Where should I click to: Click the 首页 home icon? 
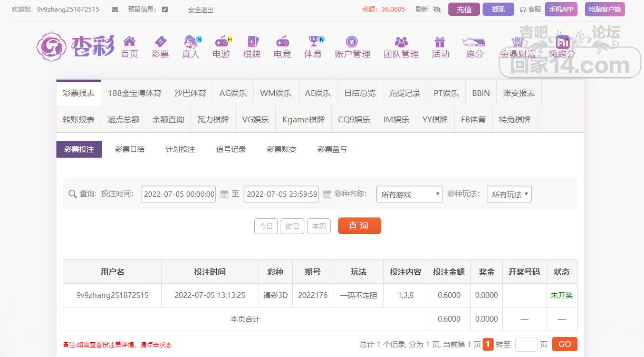pos(129,42)
